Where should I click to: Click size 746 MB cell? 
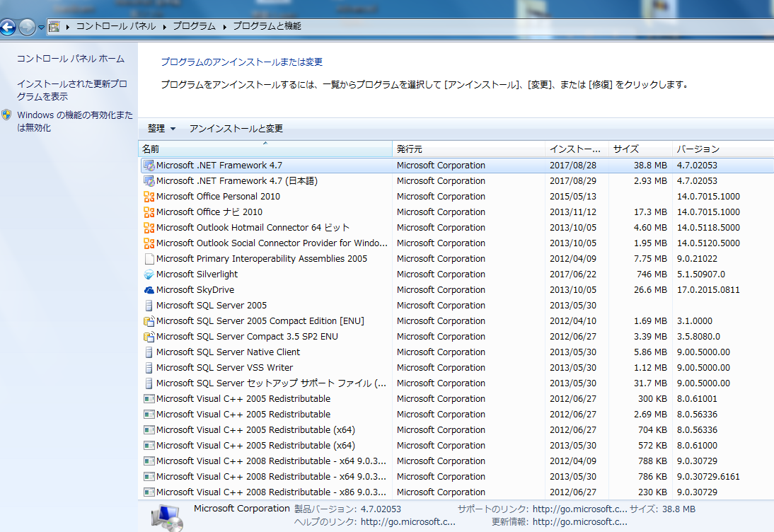(x=652, y=274)
